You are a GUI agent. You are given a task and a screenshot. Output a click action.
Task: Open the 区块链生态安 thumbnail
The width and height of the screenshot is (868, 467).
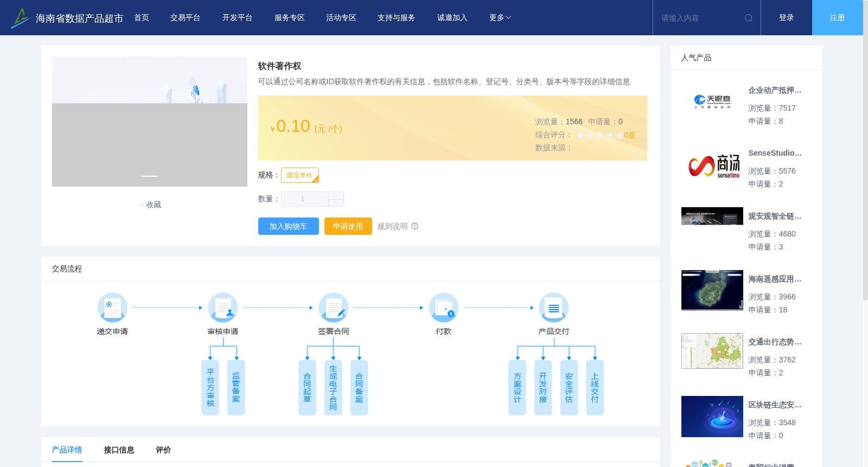[x=712, y=417]
